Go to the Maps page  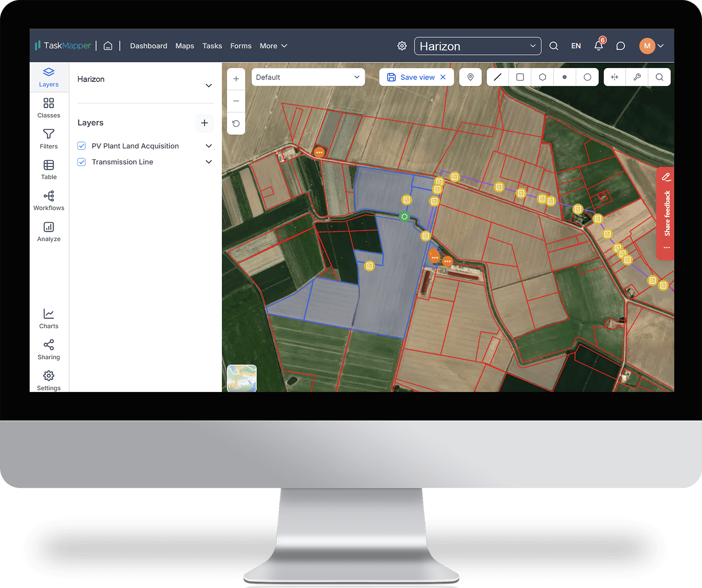coord(185,46)
